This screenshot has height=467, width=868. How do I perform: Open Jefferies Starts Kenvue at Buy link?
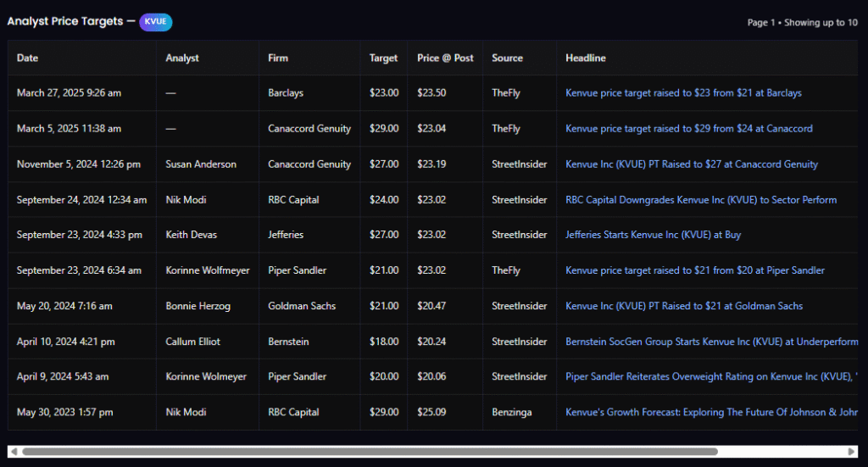tap(653, 235)
